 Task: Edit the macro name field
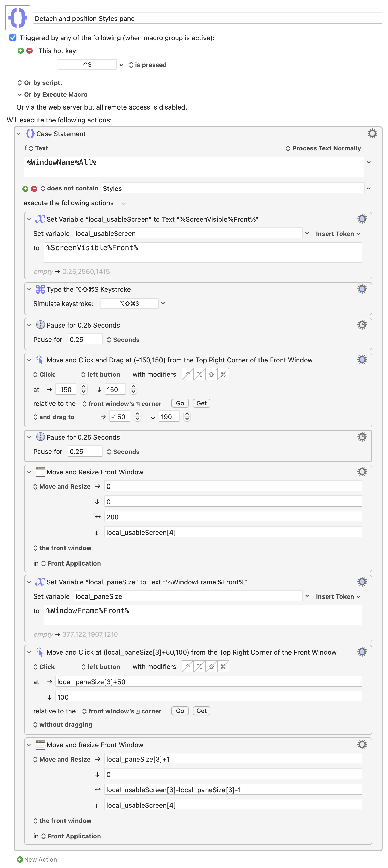[207, 18]
